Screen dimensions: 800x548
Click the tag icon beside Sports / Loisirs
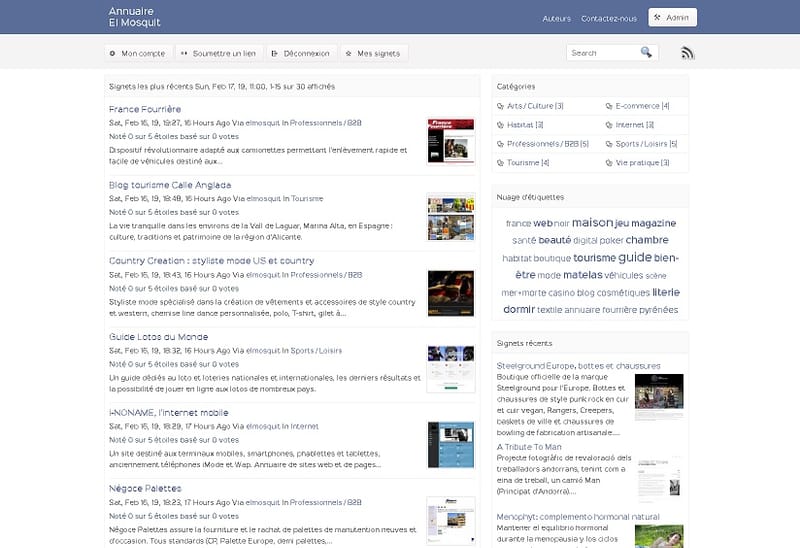click(x=609, y=144)
